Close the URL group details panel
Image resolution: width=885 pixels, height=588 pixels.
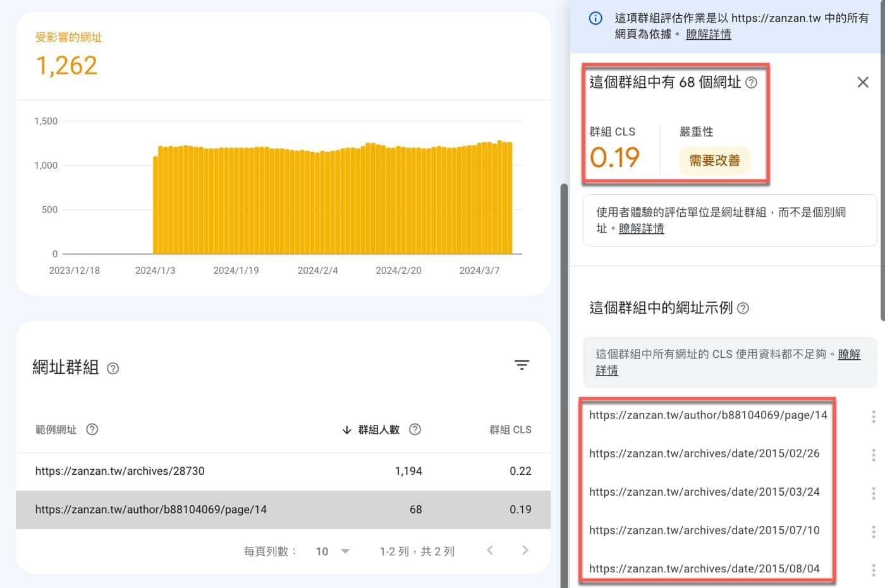863,82
